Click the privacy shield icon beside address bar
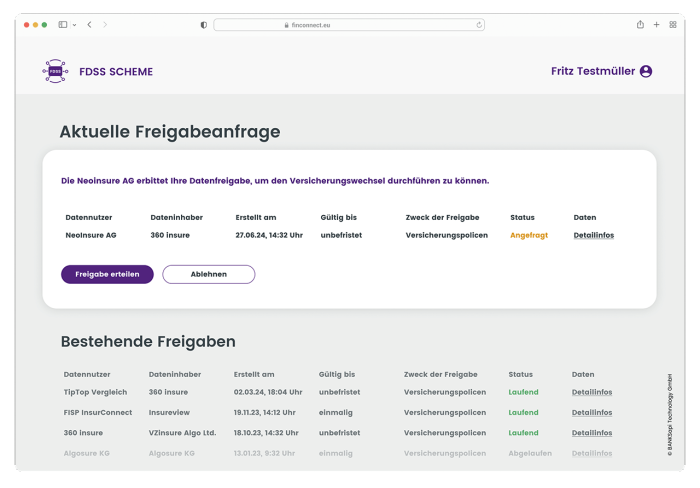This screenshot has width=700, height=488. click(x=204, y=25)
